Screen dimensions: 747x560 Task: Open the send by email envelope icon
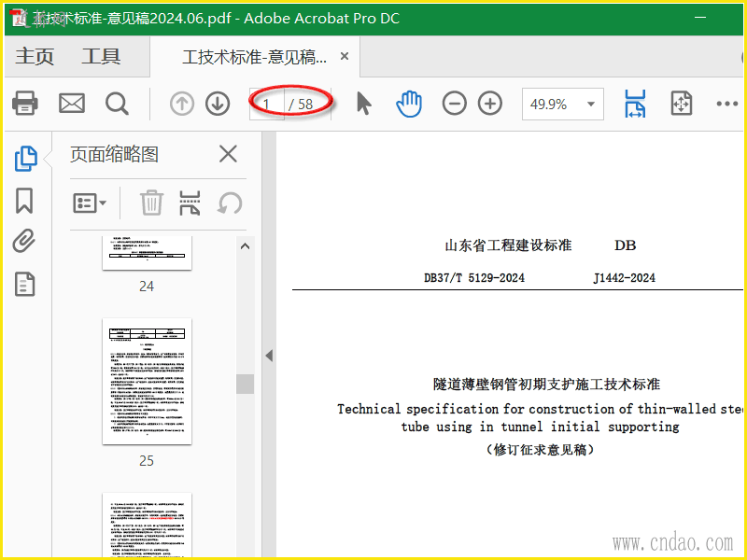72,103
